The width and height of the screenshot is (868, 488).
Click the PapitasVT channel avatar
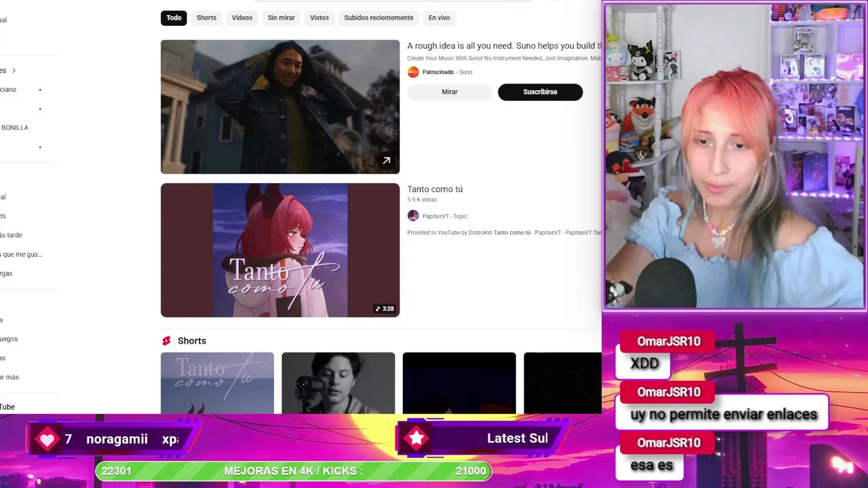(413, 216)
